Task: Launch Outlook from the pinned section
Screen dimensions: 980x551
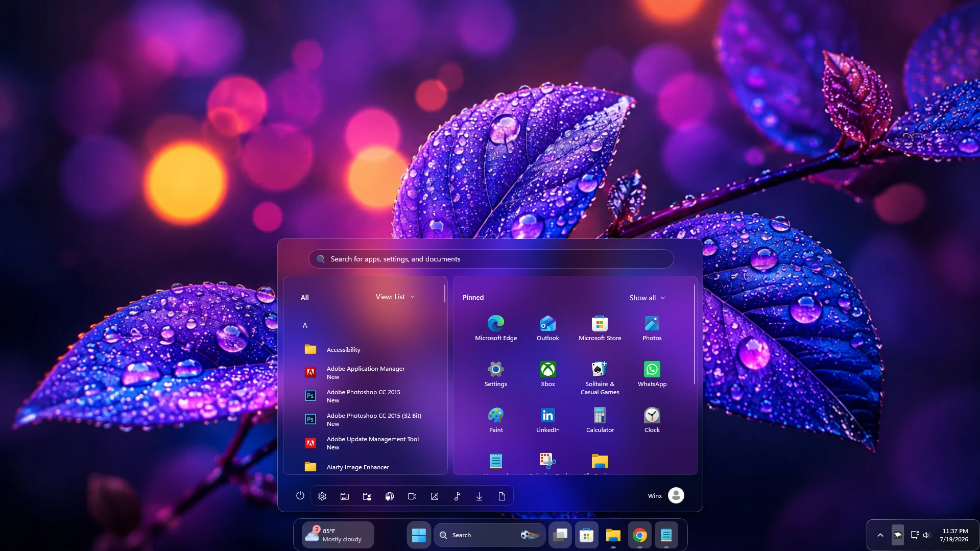Action: (547, 328)
